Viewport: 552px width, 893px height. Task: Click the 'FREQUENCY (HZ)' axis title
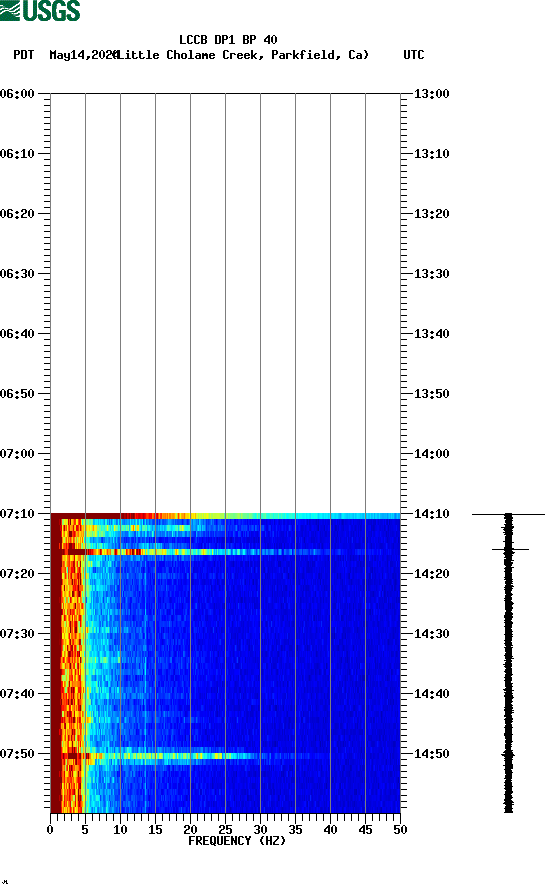[x=237, y=841]
